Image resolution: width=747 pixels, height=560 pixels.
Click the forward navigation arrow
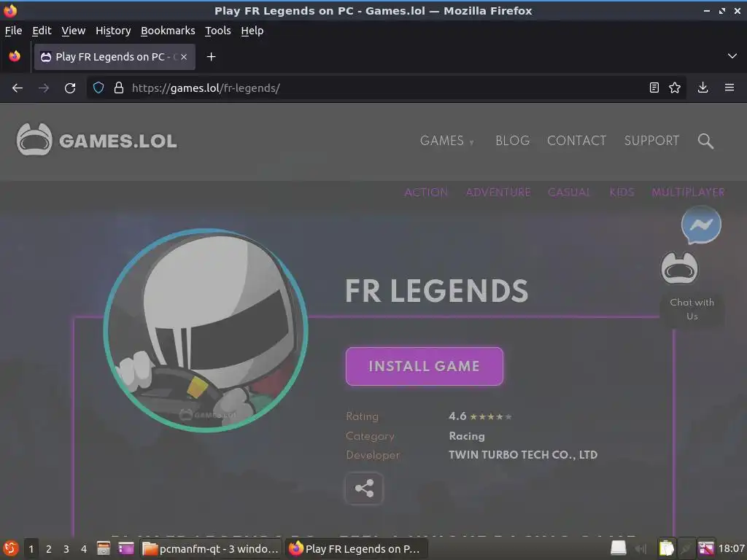(44, 88)
